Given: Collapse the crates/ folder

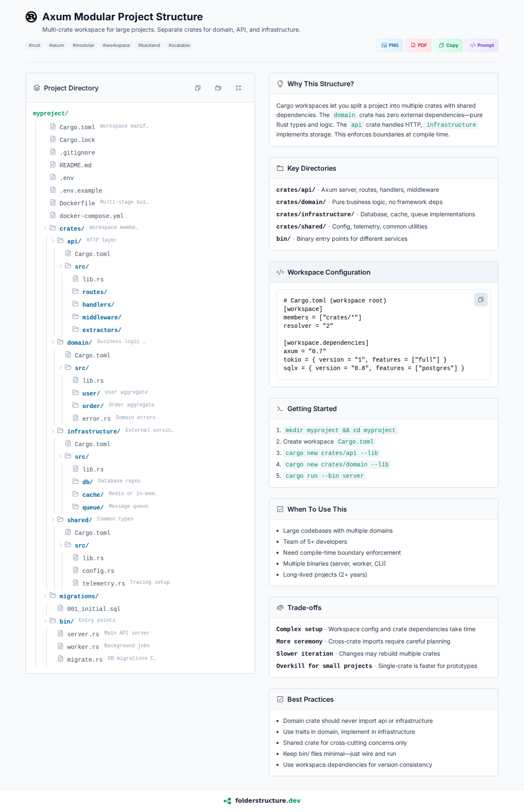Looking at the screenshot, I should (45, 228).
